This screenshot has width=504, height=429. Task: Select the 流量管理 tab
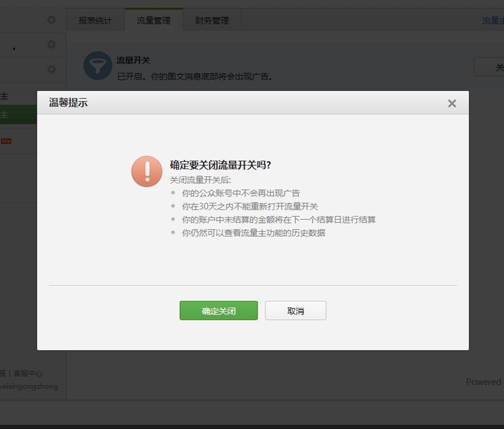[x=153, y=20]
